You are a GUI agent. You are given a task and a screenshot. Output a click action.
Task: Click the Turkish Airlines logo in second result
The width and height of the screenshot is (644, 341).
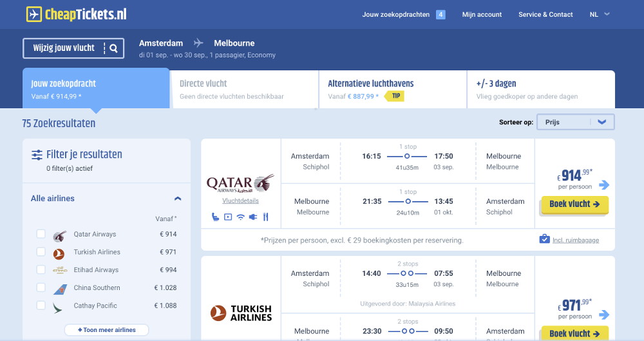(241, 313)
